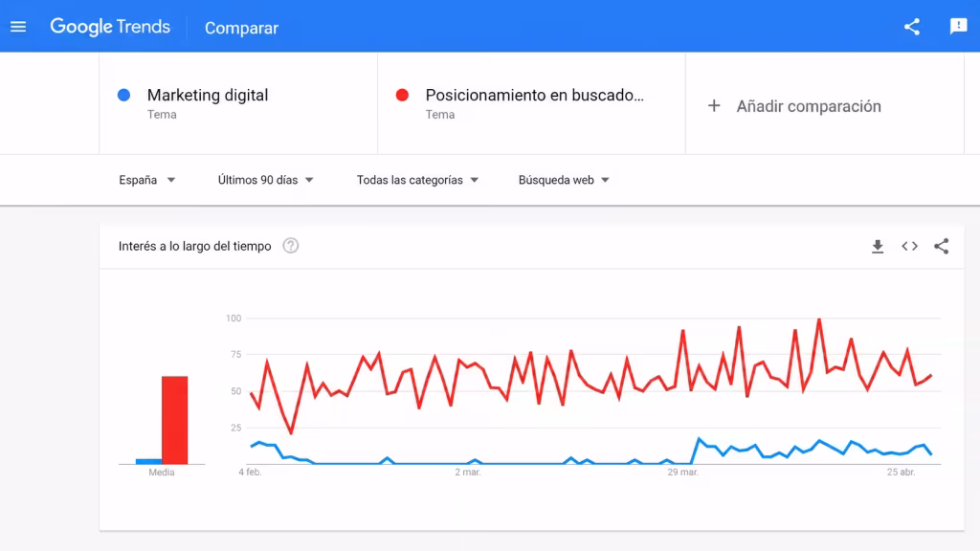Viewport: 980px width, 551px height.
Task: Click the plus icon to add comparison
Action: click(714, 105)
